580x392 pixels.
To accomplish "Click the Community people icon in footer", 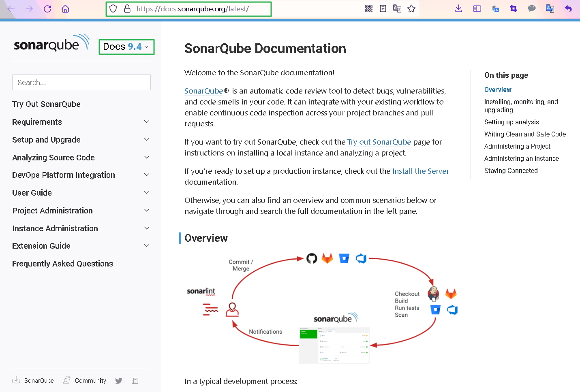I will (66, 380).
